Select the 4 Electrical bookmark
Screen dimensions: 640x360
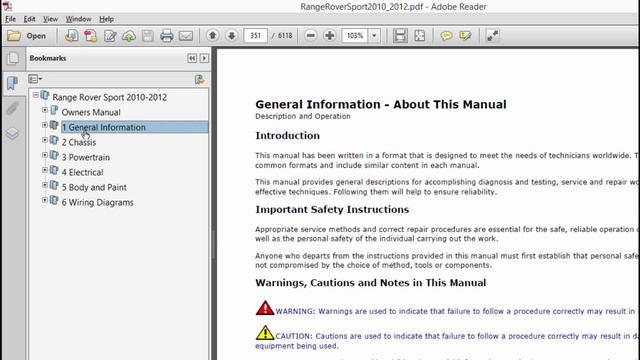[82, 172]
